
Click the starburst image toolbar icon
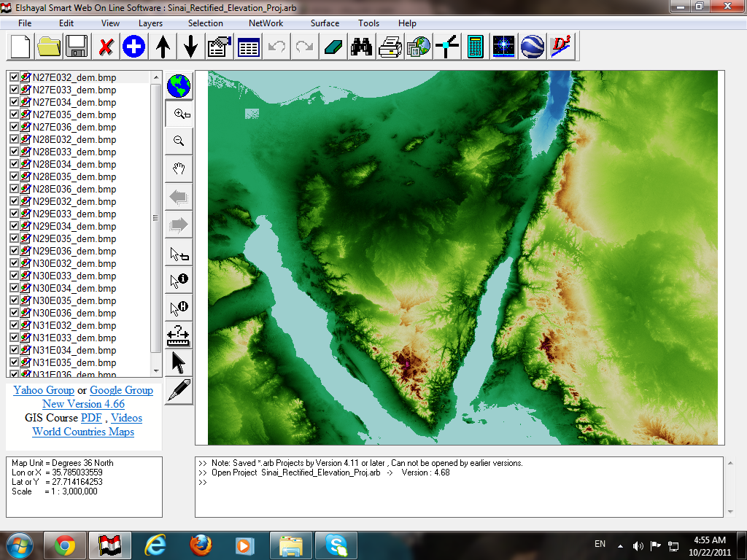tap(503, 47)
